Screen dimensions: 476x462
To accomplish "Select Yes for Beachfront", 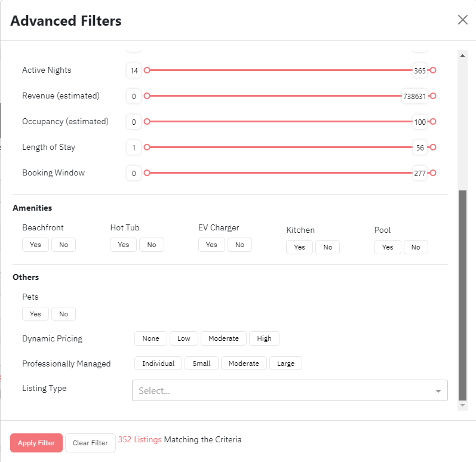I will pos(35,245).
